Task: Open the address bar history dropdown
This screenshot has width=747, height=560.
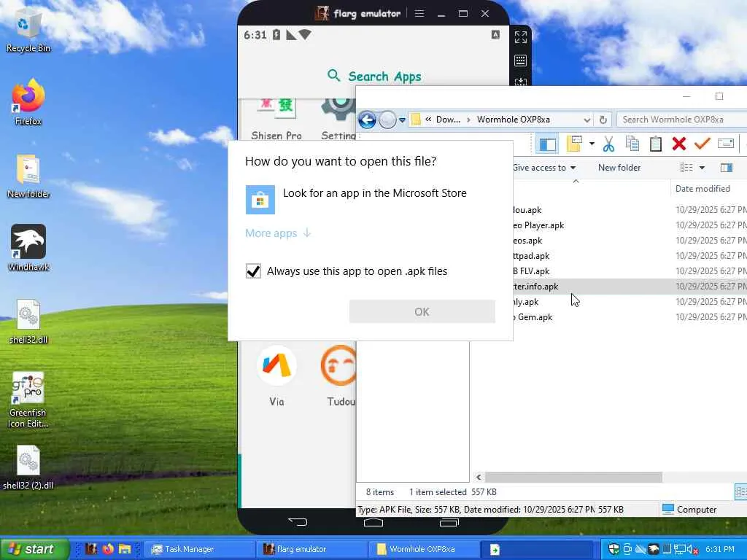Action: (x=587, y=120)
